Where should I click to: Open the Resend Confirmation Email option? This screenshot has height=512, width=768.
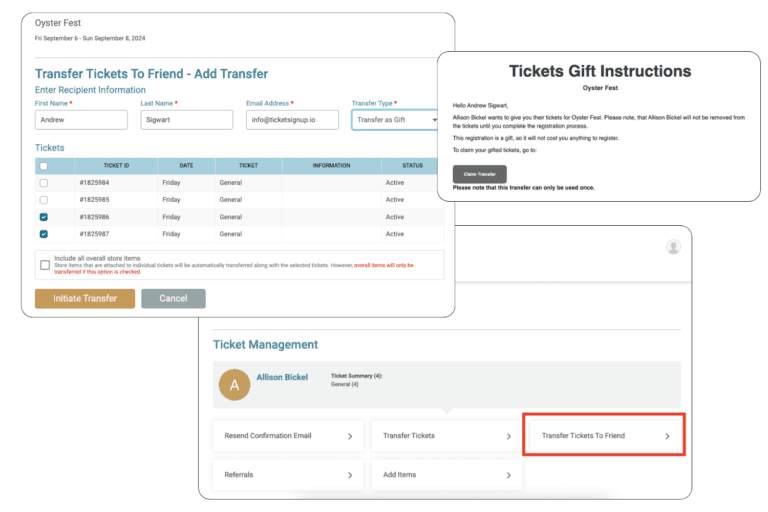pyautogui.click(x=287, y=436)
